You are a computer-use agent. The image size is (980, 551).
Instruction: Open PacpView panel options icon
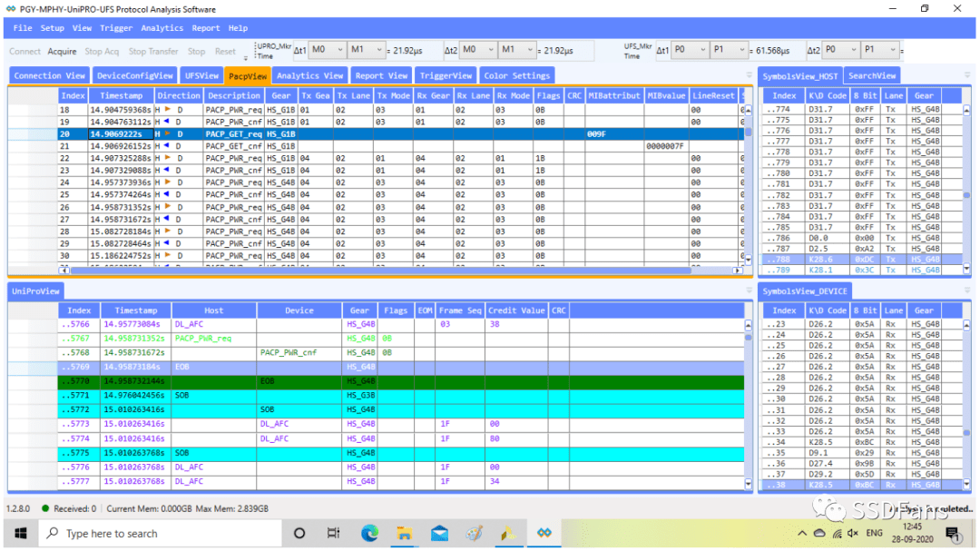point(749,75)
